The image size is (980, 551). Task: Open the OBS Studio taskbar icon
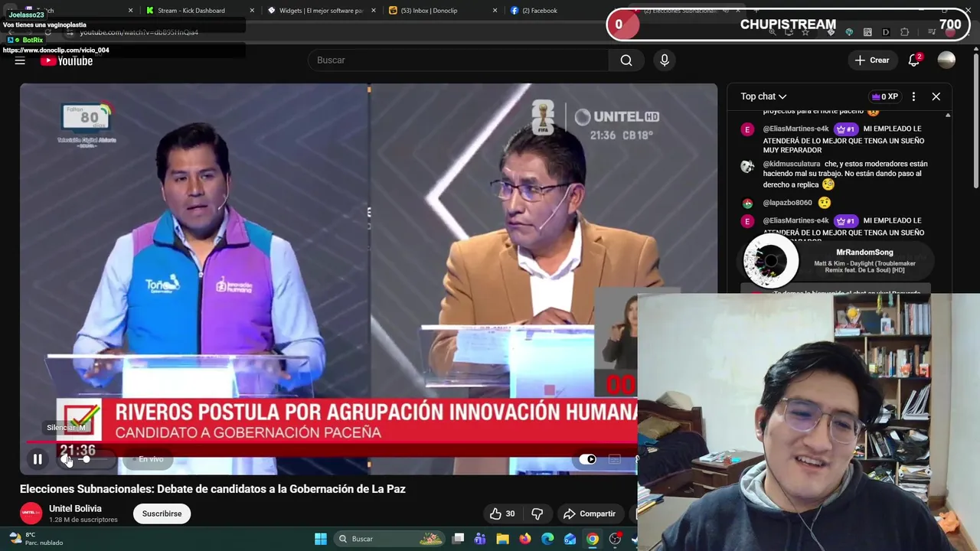click(x=615, y=539)
